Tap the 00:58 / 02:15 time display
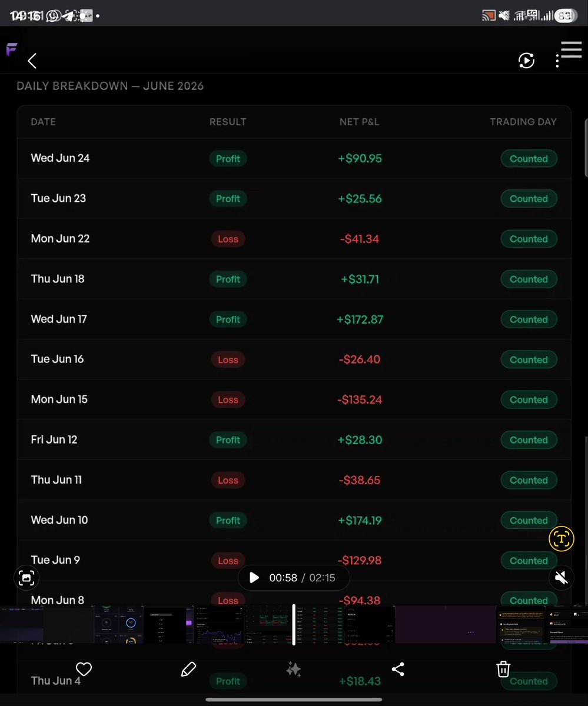 click(302, 578)
